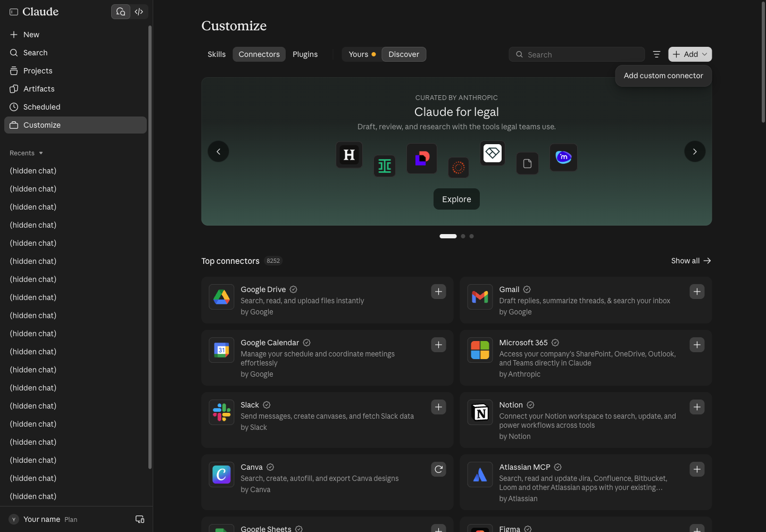Open the Notion logo
The image size is (766, 532).
click(x=480, y=412)
